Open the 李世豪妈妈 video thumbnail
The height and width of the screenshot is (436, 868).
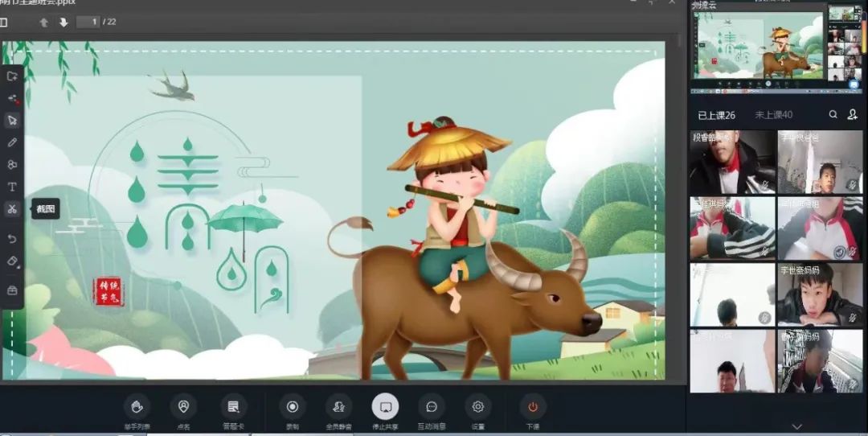point(820,294)
